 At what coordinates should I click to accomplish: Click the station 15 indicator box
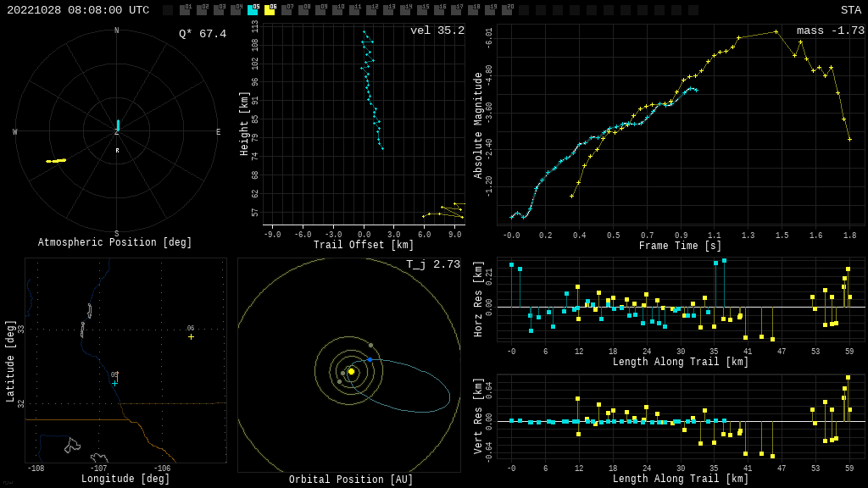click(x=422, y=10)
